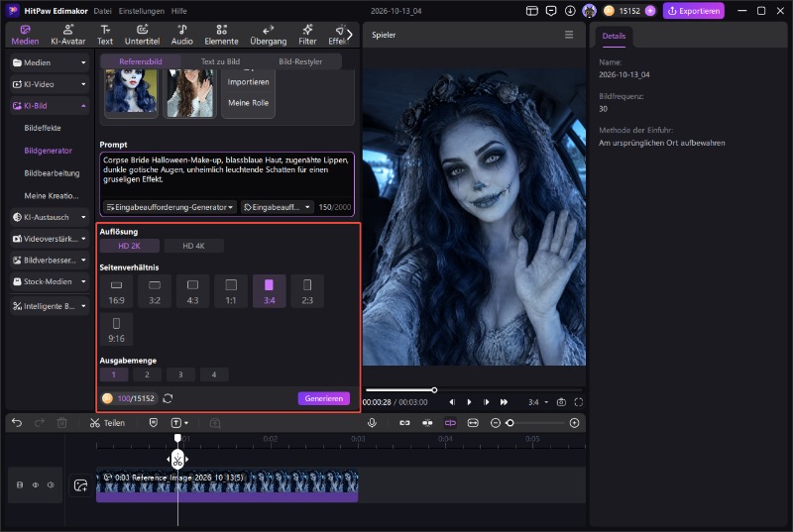Click the timeline playhead scissors marker
Image resolution: width=793 pixels, height=532 pixels.
pos(177,460)
